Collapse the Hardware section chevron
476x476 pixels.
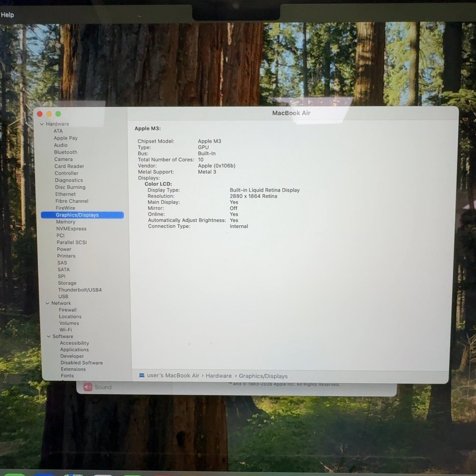tap(42, 124)
